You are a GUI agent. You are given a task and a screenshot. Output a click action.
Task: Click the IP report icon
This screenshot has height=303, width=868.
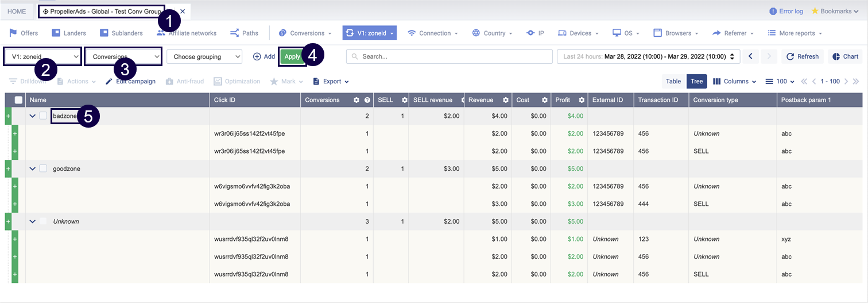(x=530, y=33)
